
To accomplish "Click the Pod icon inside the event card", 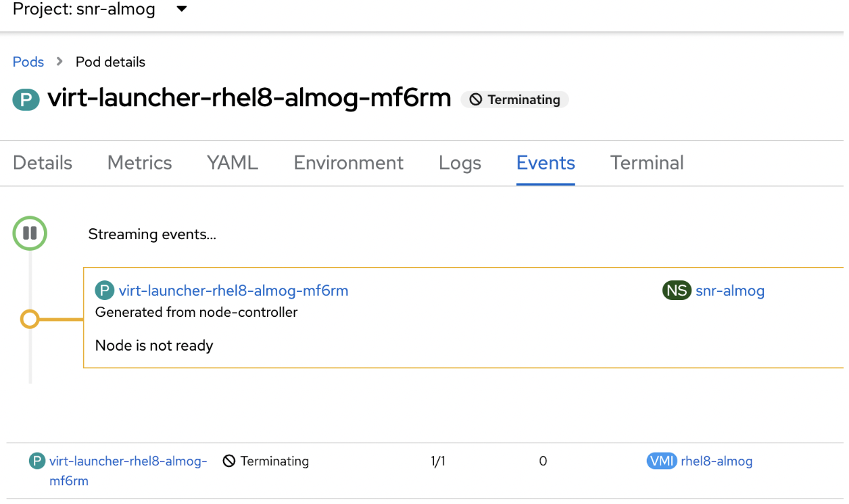I will coord(105,291).
